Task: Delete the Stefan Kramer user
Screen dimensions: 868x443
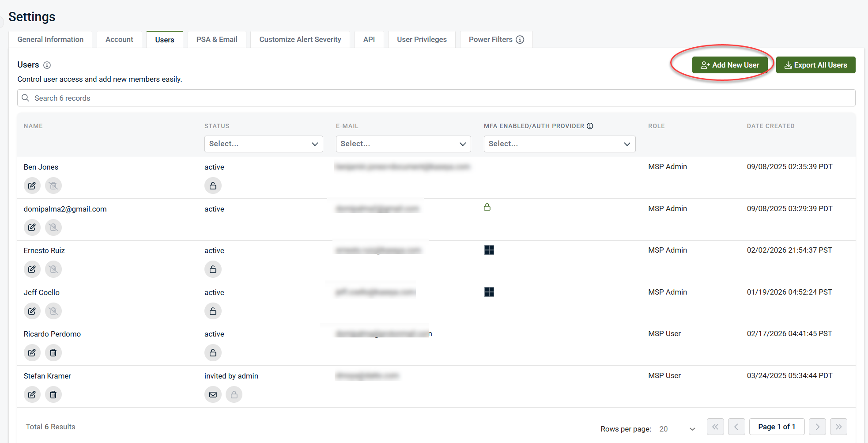Action: coord(53,394)
